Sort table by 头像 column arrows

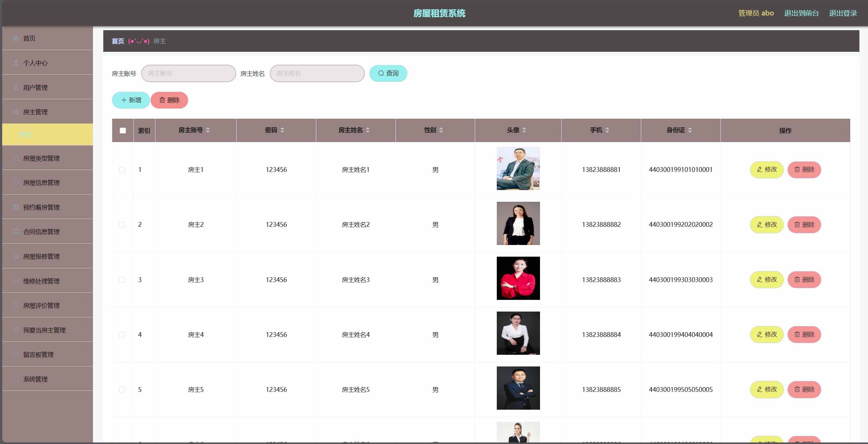click(524, 130)
